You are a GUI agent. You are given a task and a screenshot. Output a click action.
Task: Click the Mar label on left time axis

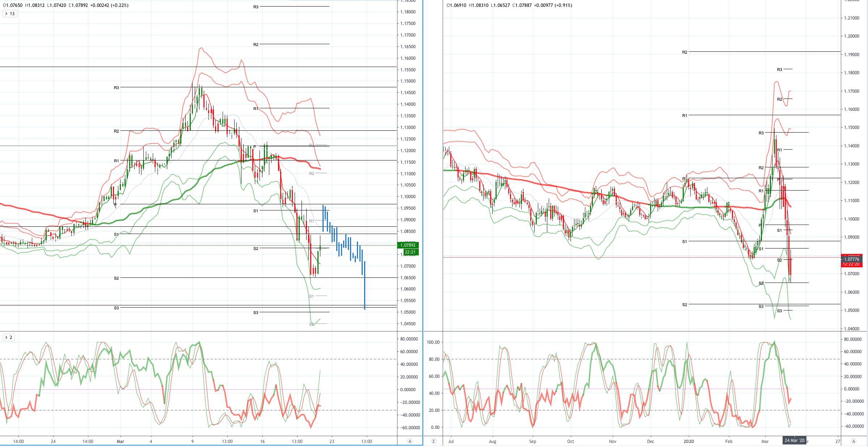pyautogui.click(x=121, y=441)
